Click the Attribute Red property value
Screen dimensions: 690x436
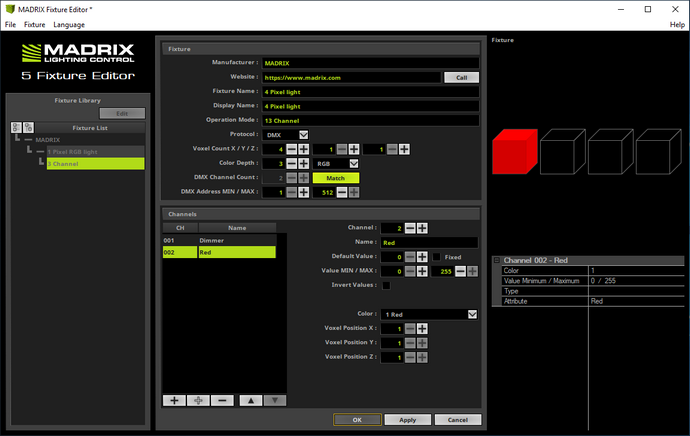pyautogui.click(x=637, y=301)
